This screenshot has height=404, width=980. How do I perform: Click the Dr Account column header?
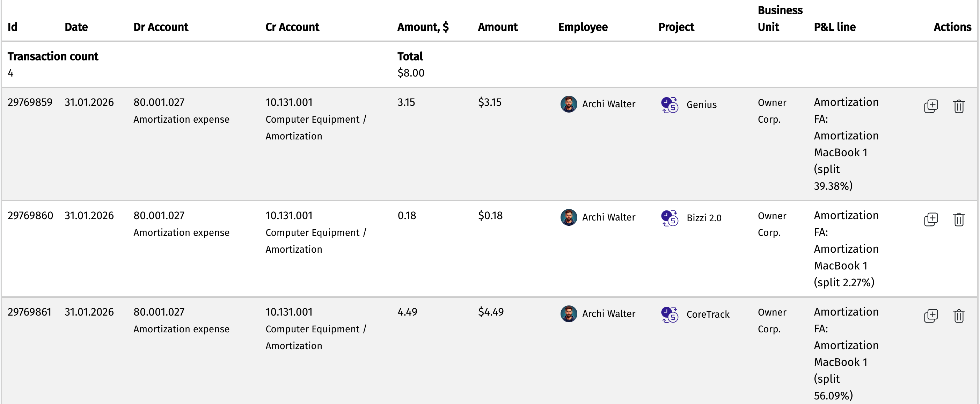pyautogui.click(x=161, y=27)
